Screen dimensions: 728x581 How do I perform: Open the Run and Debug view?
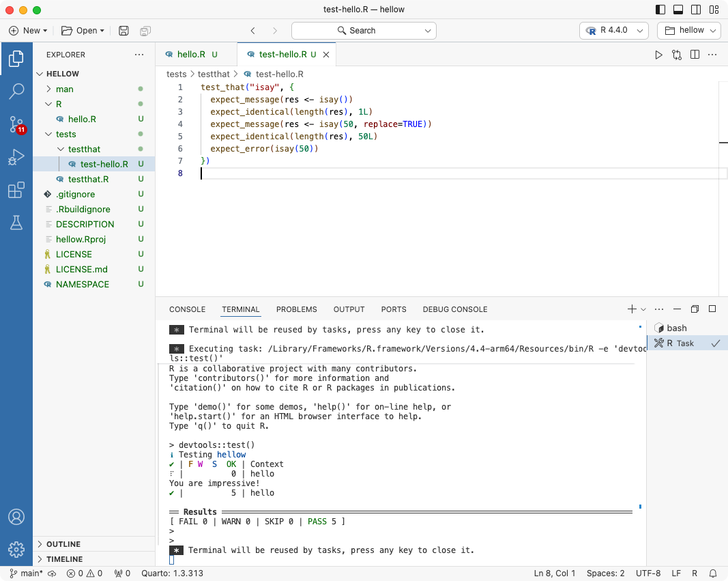16,158
